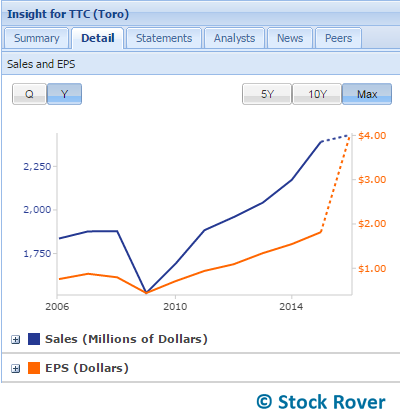
Task: Click the 2014 year axis label
Action: coord(291,307)
